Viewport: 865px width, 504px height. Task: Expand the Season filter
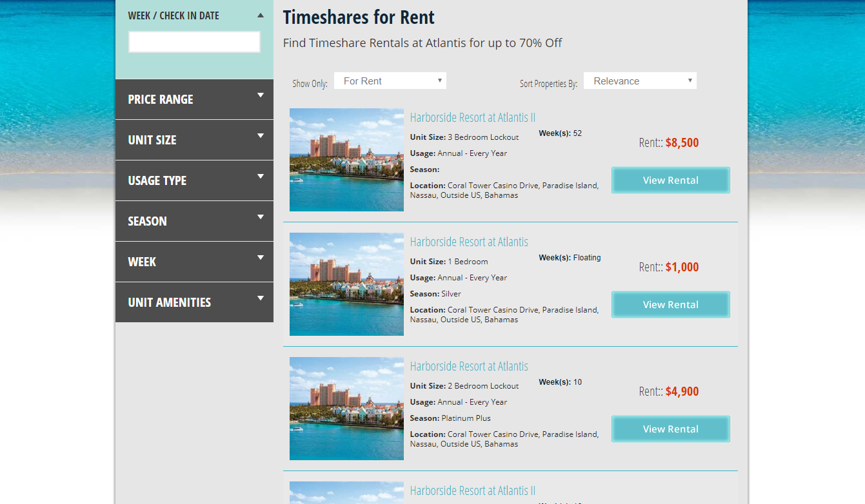[194, 221]
